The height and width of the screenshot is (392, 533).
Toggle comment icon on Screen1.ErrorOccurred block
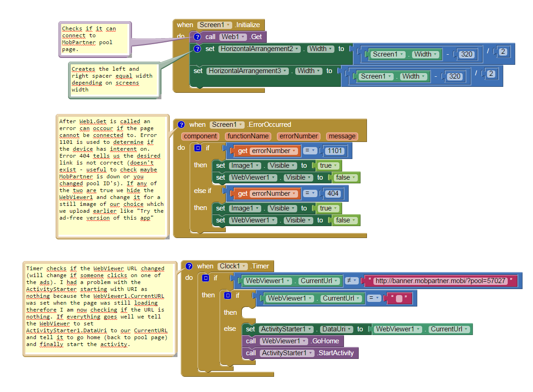coord(182,125)
